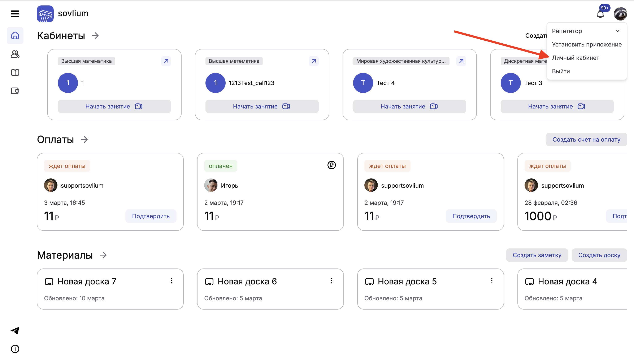Choose Выйти from profile menu
Screen dimensions: 634x364
tap(561, 71)
